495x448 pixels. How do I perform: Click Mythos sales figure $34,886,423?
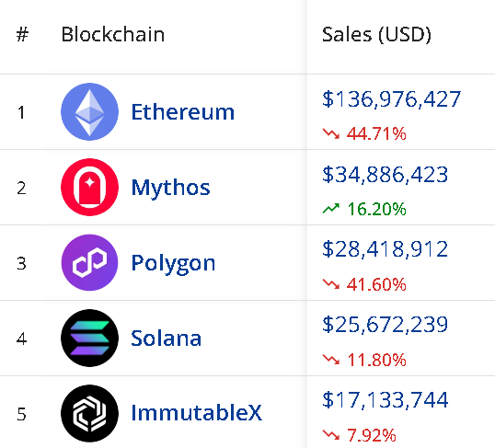[x=385, y=174]
